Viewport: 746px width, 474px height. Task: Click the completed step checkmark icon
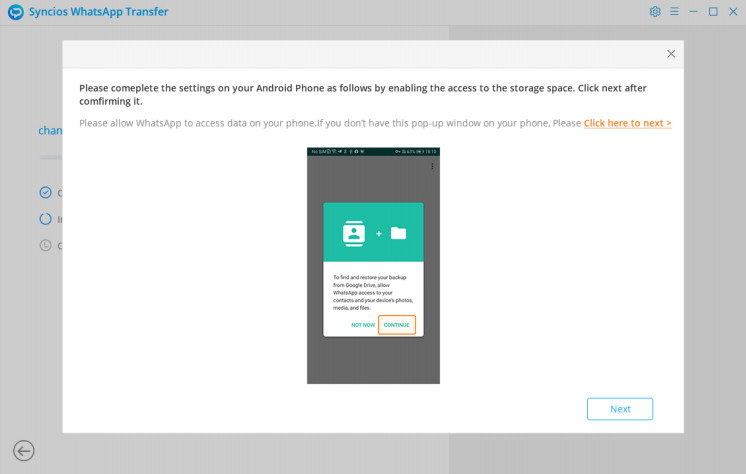pyautogui.click(x=45, y=193)
